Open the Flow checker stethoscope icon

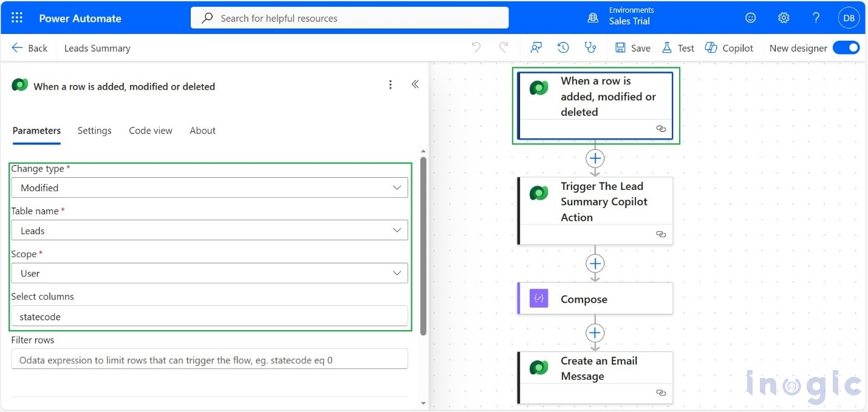pos(591,47)
